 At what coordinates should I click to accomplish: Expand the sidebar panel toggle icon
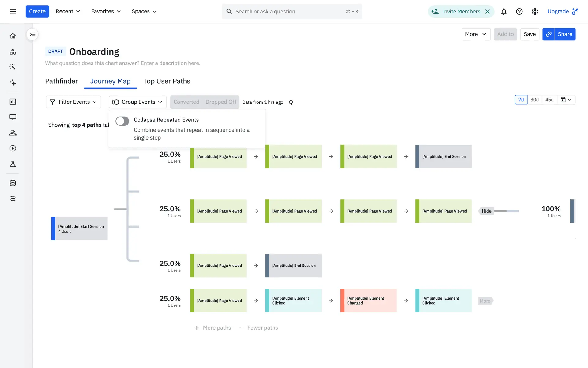[x=33, y=34]
